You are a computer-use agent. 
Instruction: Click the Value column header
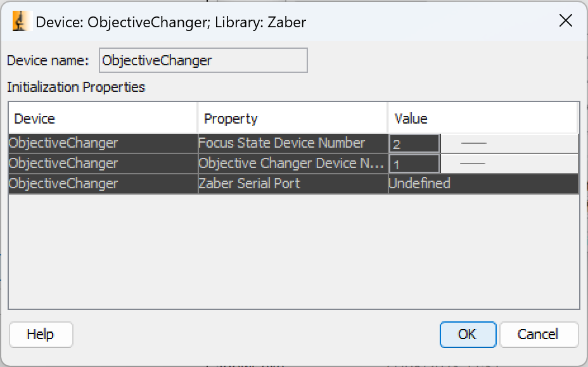(x=483, y=119)
